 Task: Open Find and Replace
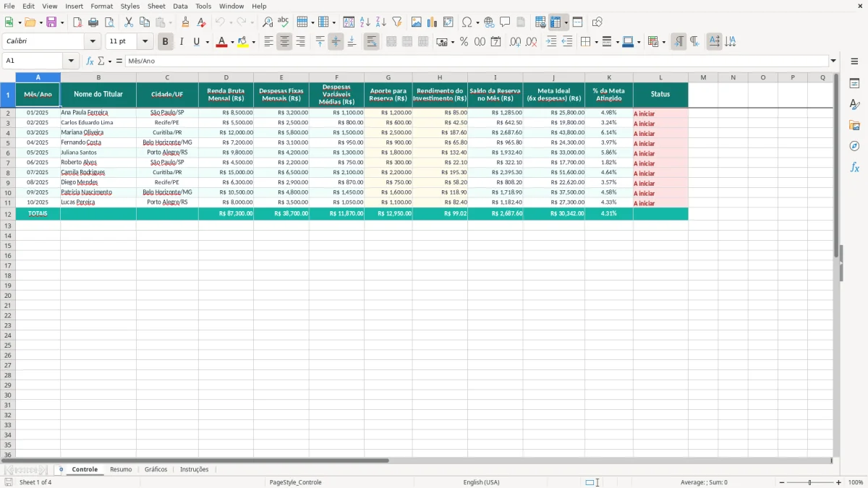pos(268,22)
